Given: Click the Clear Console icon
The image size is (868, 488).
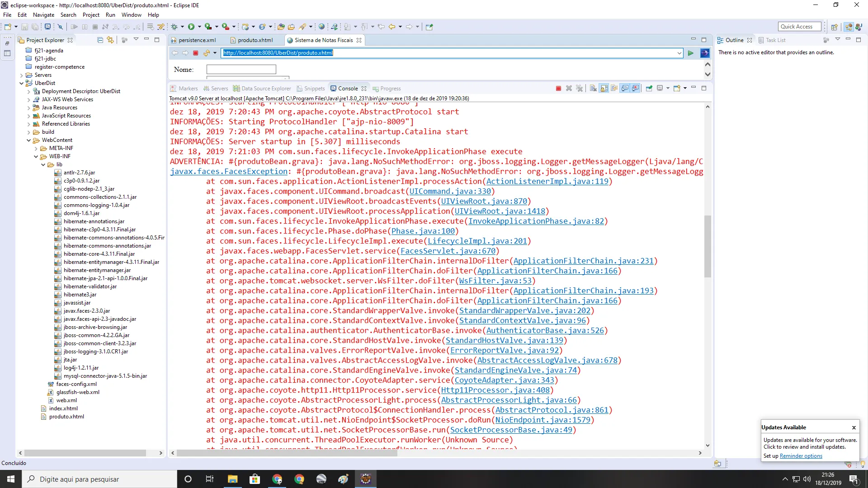Looking at the screenshot, I should (593, 89).
